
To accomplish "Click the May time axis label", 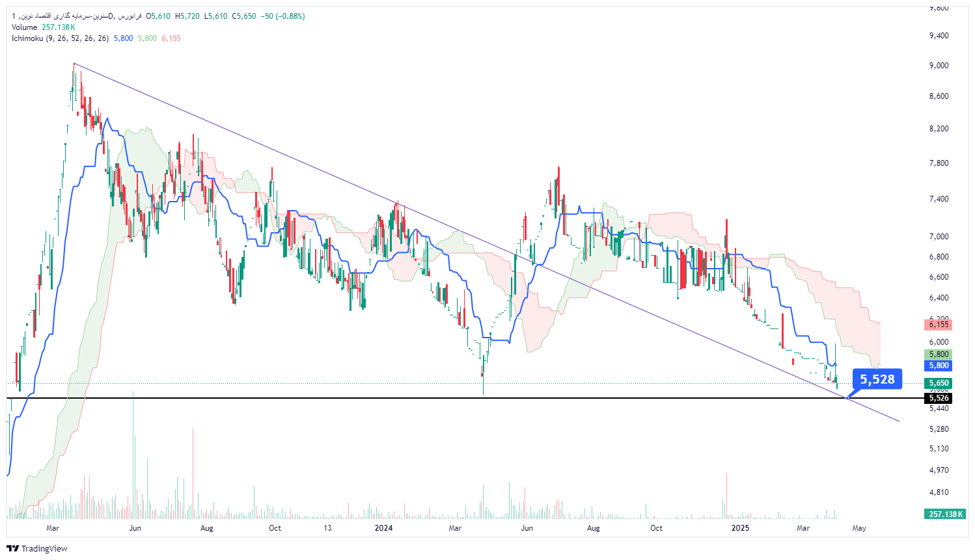I will click(859, 528).
